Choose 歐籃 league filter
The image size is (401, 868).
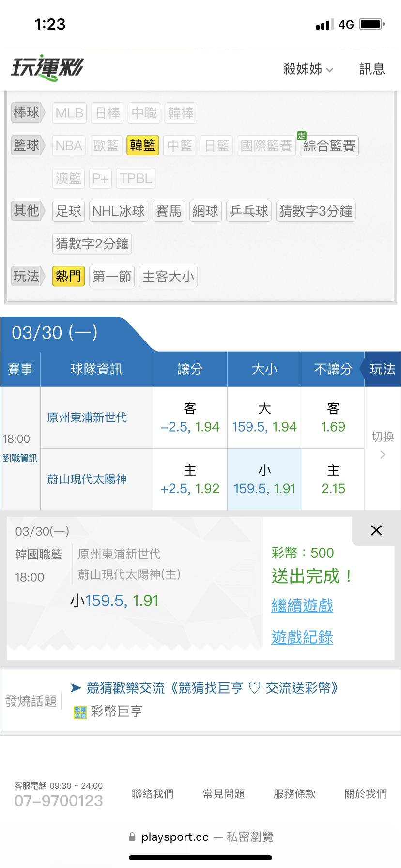tap(106, 145)
